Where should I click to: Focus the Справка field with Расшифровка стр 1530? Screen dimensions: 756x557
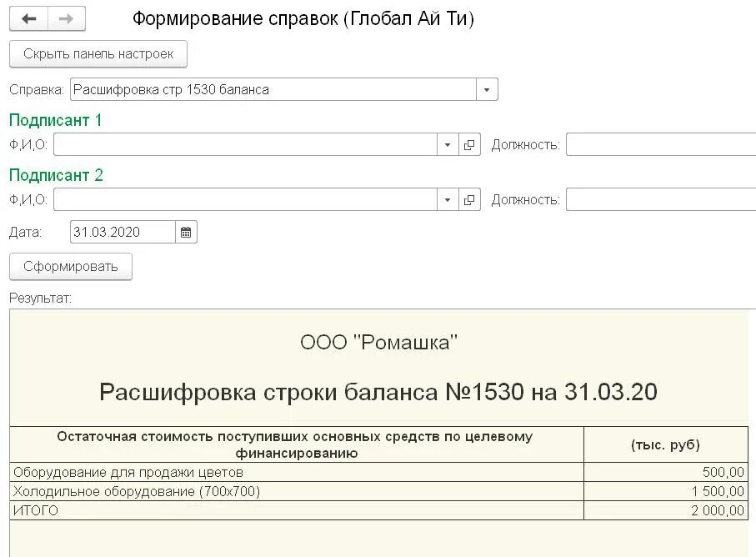(273, 90)
